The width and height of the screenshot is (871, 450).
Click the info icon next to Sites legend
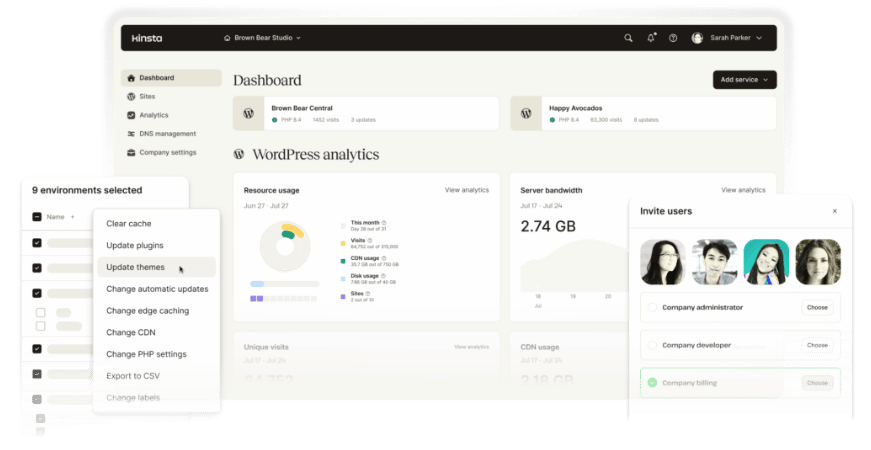point(368,294)
